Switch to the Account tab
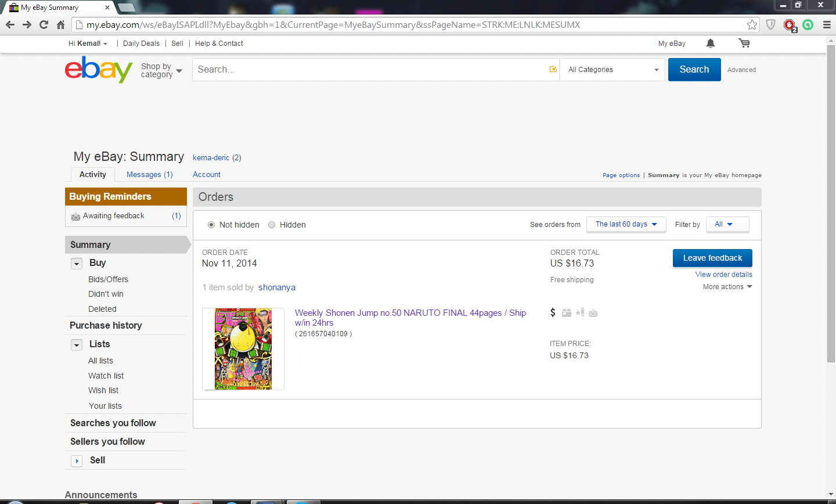The width and height of the screenshot is (836, 504). [207, 174]
